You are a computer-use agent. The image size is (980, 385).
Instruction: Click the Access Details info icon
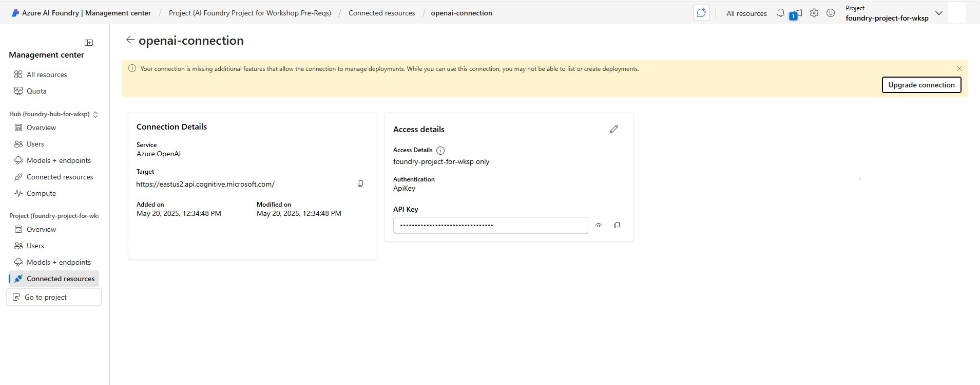(440, 151)
